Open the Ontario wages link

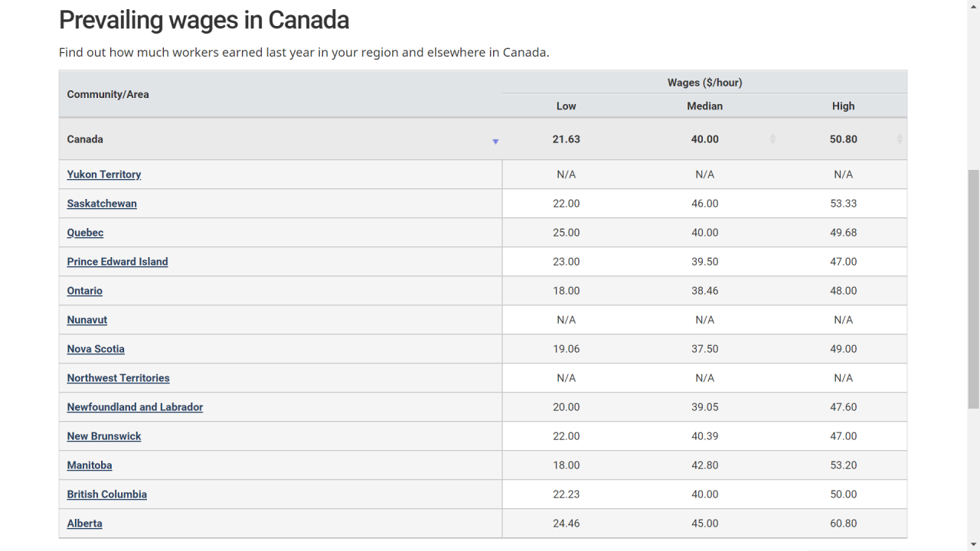(x=84, y=291)
